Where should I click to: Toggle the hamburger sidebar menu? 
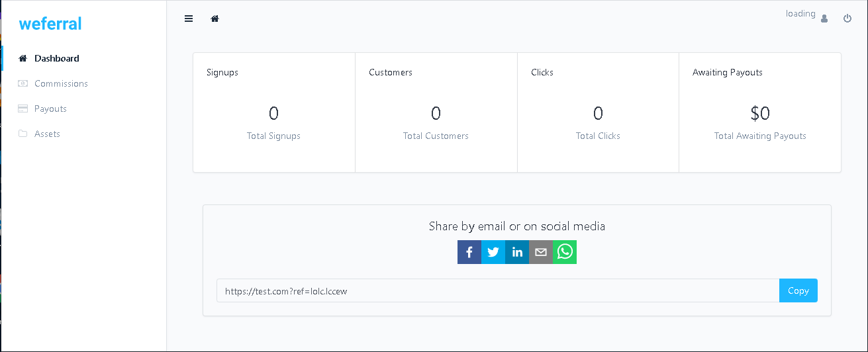click(x=189, y=19)
